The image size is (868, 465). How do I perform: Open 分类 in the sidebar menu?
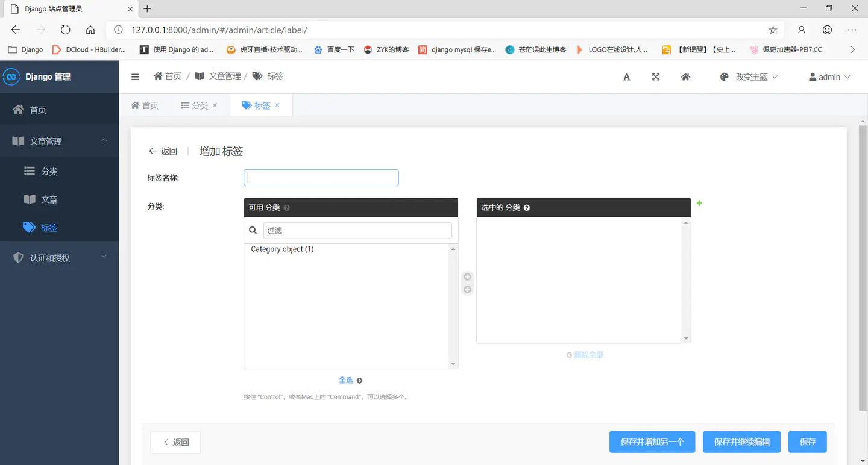point(60,171)
